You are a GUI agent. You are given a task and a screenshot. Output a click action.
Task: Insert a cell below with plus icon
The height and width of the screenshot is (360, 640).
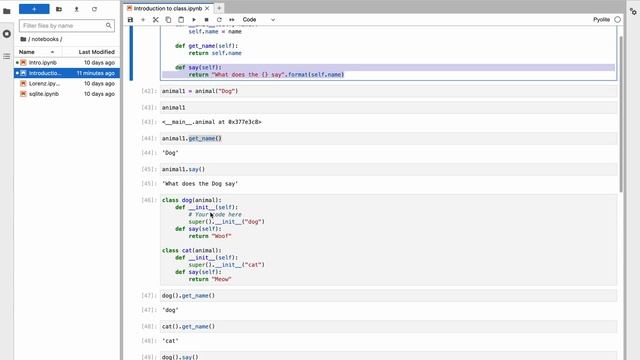tap(143, 20)
